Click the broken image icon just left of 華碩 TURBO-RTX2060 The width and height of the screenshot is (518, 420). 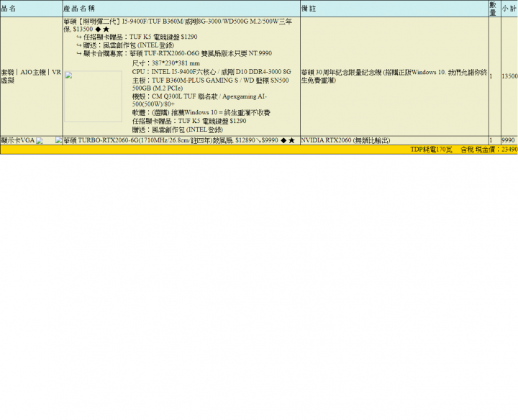(x=58, y=140)
